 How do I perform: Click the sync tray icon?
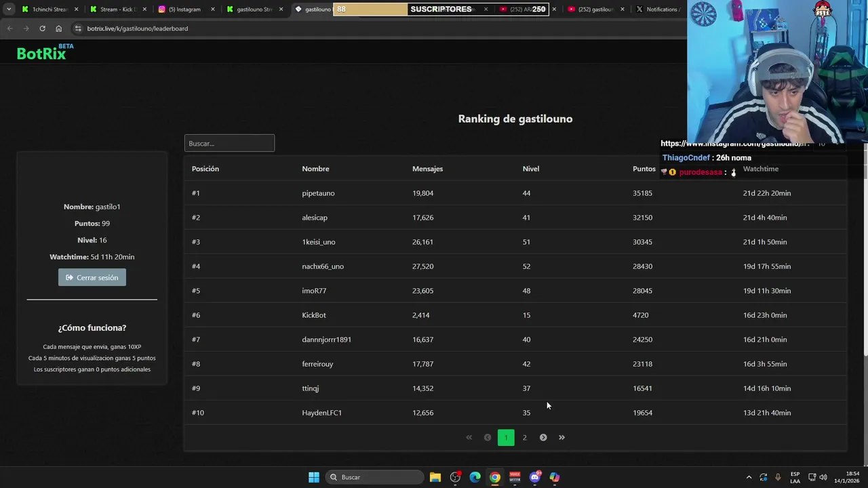click(764, 477)
